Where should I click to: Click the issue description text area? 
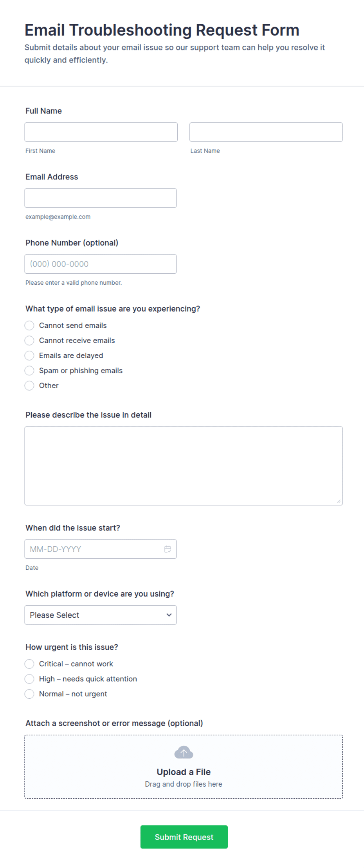coord(184,466)
